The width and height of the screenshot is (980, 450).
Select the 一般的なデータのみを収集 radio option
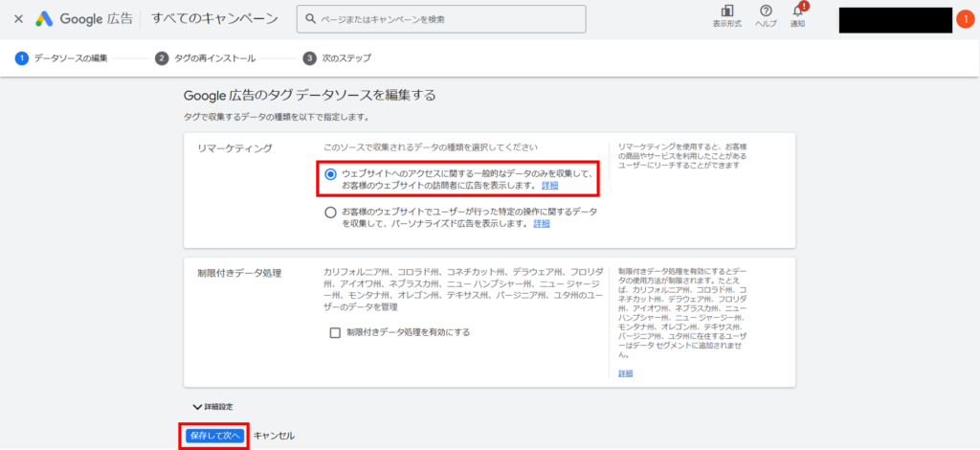330,173
